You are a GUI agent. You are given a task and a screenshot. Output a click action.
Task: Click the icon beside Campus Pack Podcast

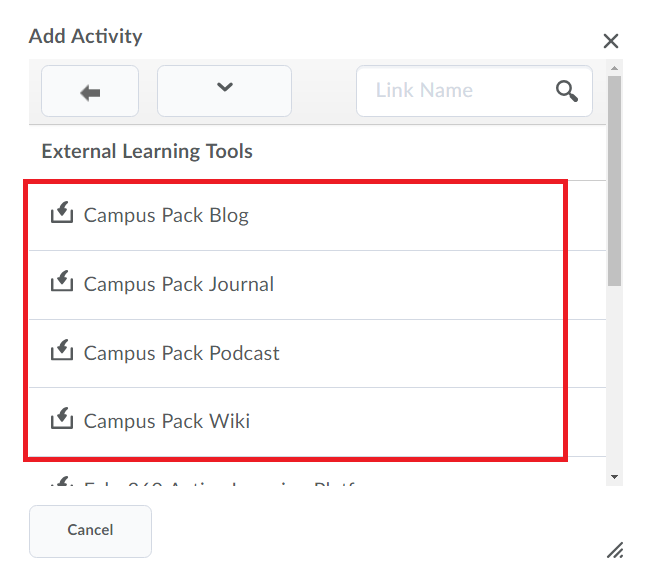(62, 350)
